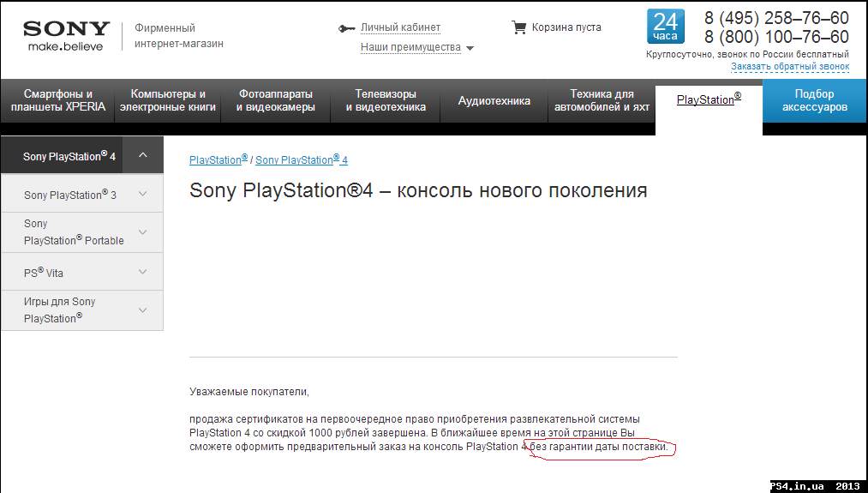This screenshot has width=868, height=493.
Task: Expand Игры для Sony PlayStation section
Action: [142, 310]
